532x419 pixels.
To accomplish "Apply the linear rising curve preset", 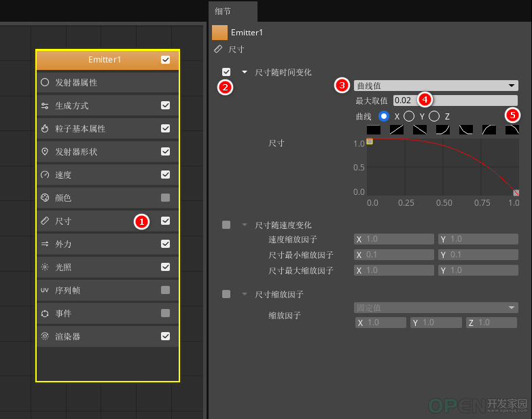I will (x=397, y=130).
